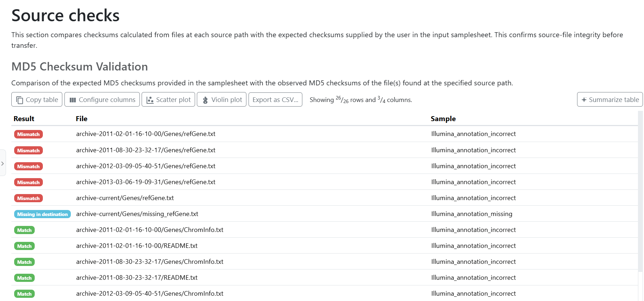Open the Violin plot view
The height and width of the screenshot is (301, 644).
(x=222, y=100)
